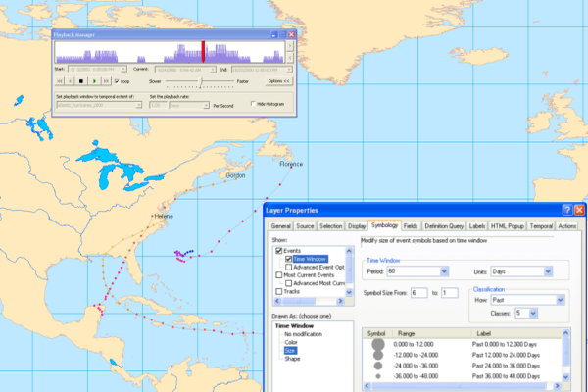Enable the Hide Histogram checkbox
The width and height of the screenshot is (588, 392).
pyautogui.click(x=255, y=103)
